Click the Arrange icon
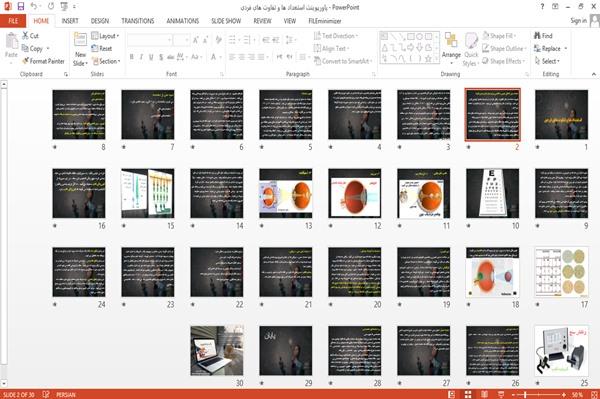 pos(451,41)
